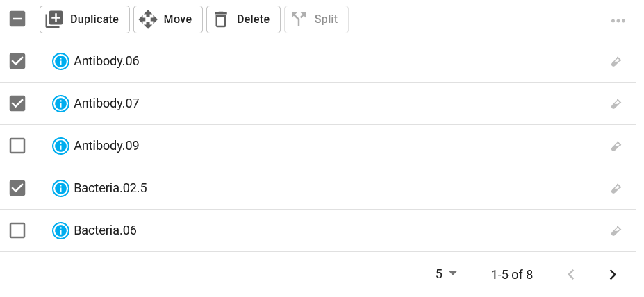Open rows-per-page dropdown showing 5

pyautogui.click(x=447, y=274)
